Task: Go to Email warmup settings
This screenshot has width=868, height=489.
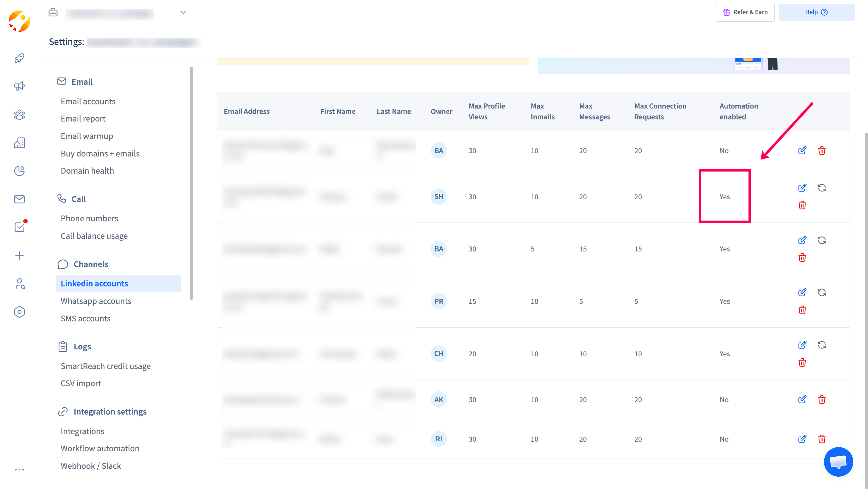Action: (x=86, y=136)
